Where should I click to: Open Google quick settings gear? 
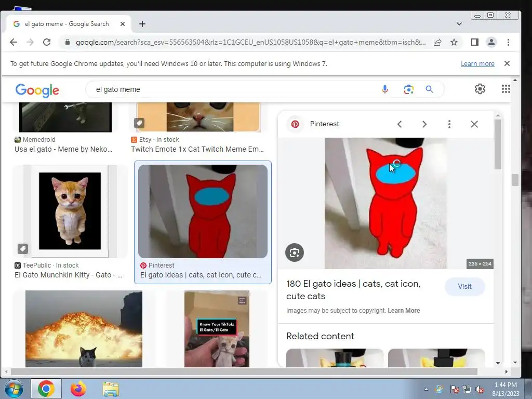coord(480,89)
